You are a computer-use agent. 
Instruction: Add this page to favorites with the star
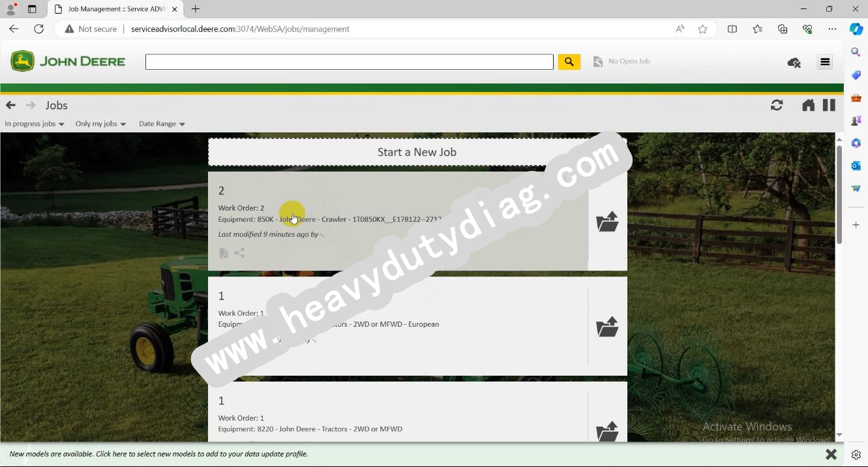click(x=702, y=29)
